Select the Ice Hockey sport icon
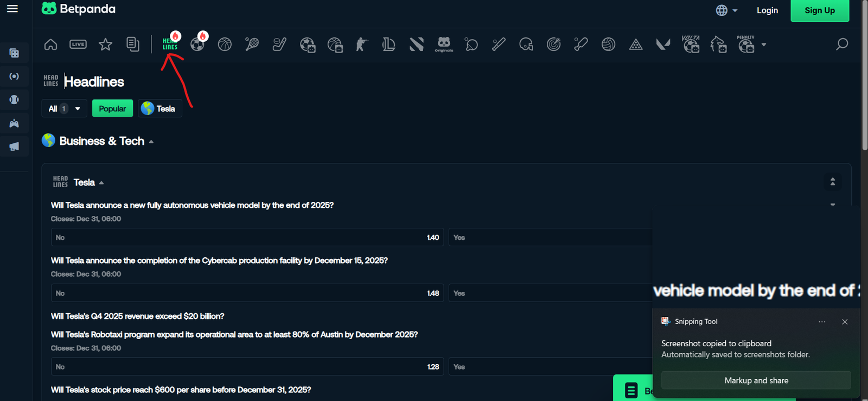 coord(279,44)
